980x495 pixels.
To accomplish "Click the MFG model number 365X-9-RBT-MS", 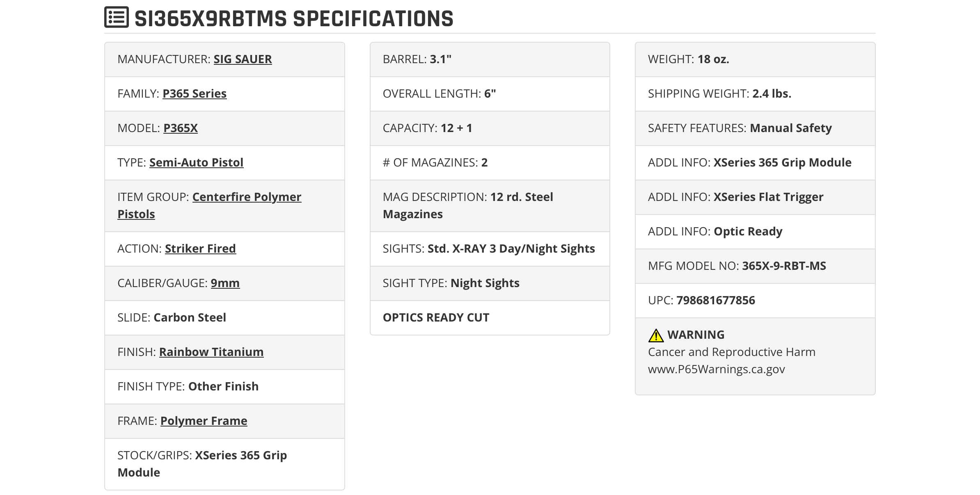I will click(x=784, y=266).
